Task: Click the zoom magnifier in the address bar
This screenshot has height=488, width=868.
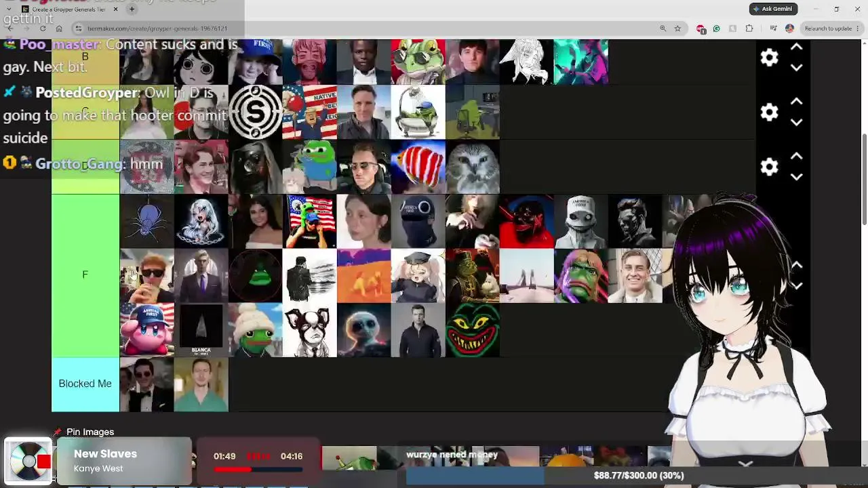Action: (x=663, y=28)
